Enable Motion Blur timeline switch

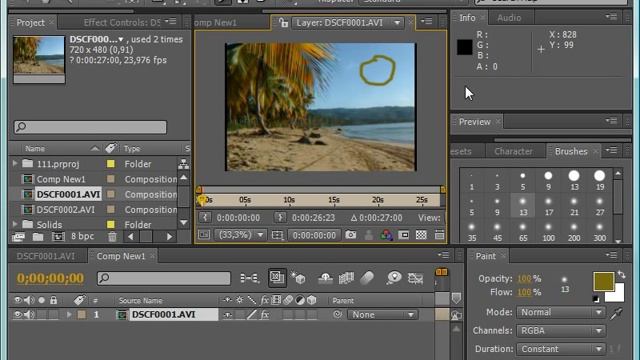(367, 278)
